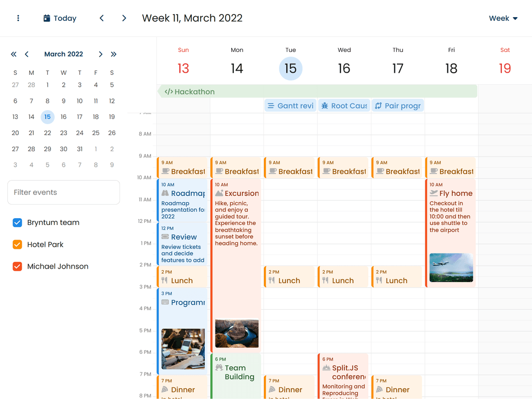532x399 pixels.
Task: Toggle the Hotel Park calendar checkbox
Action: (x=18, y=245)
